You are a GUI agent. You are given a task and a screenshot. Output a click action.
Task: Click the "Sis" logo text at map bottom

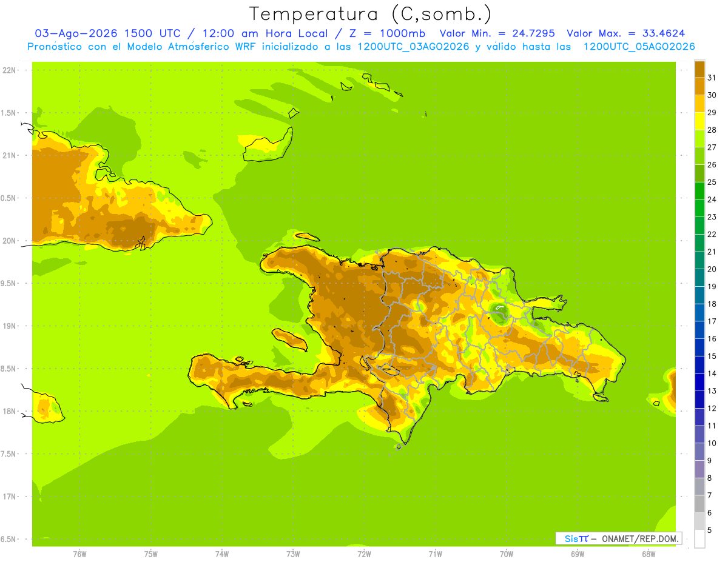[x=571, y=538]
